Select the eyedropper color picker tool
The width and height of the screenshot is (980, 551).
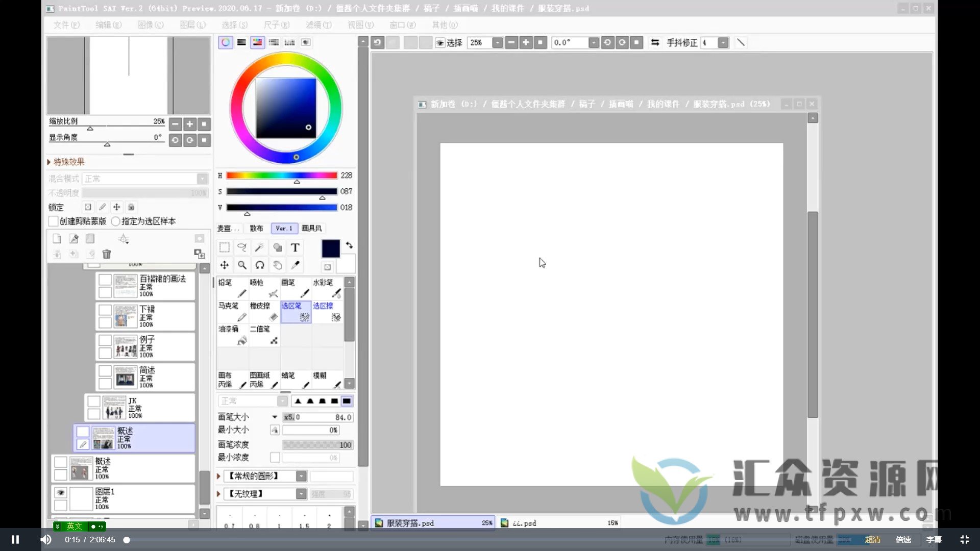coord(295,265)
